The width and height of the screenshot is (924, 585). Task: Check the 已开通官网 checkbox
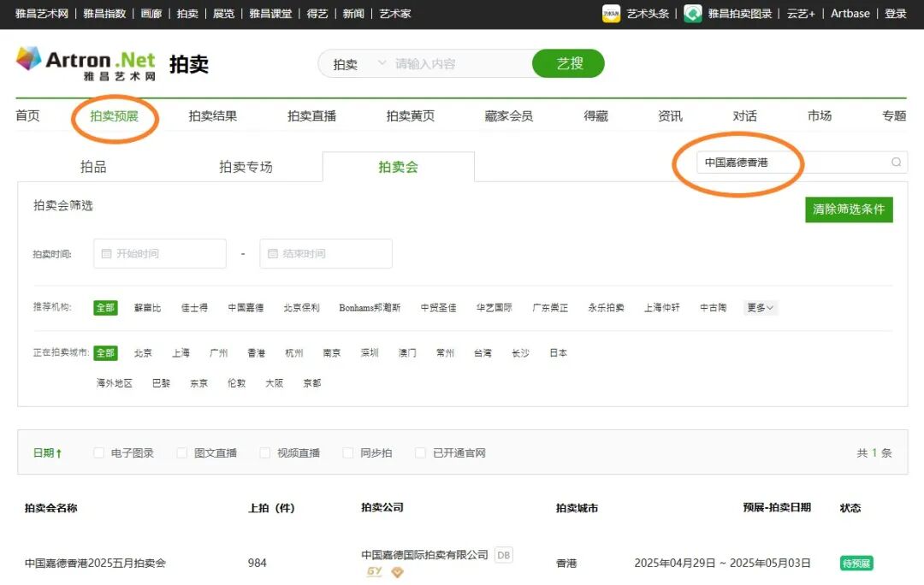(420, 452)
